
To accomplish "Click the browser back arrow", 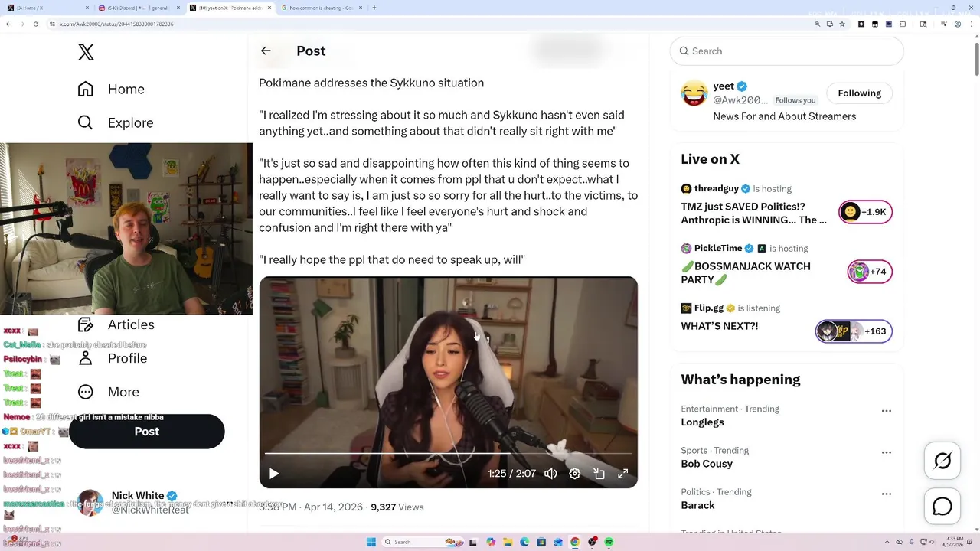I will coord(8,24).
